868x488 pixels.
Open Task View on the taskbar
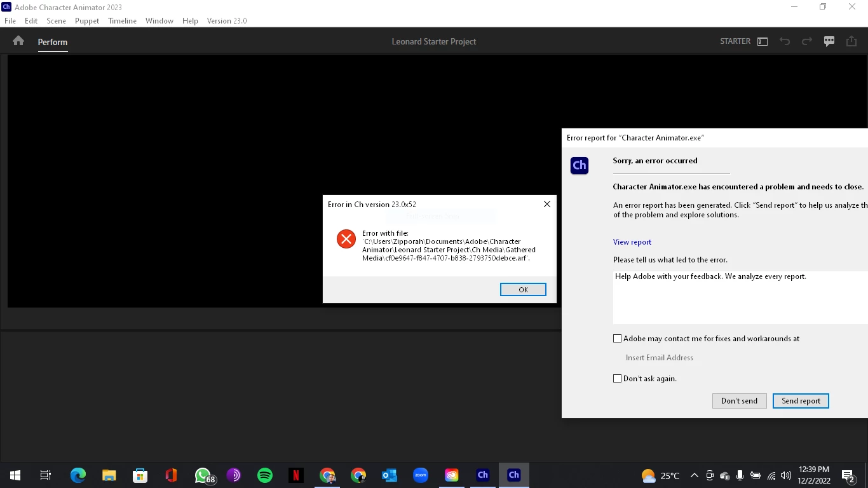click(x=46, y=475)
